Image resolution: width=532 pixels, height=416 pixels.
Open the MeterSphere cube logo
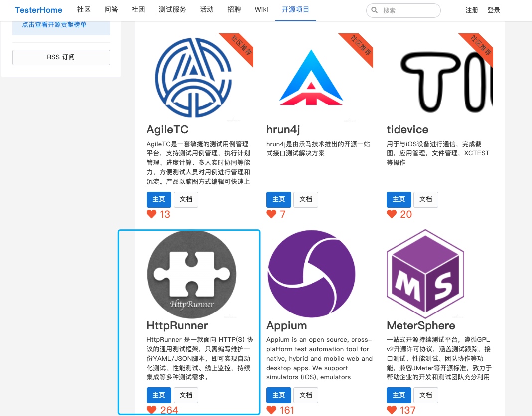pos(425,274)
